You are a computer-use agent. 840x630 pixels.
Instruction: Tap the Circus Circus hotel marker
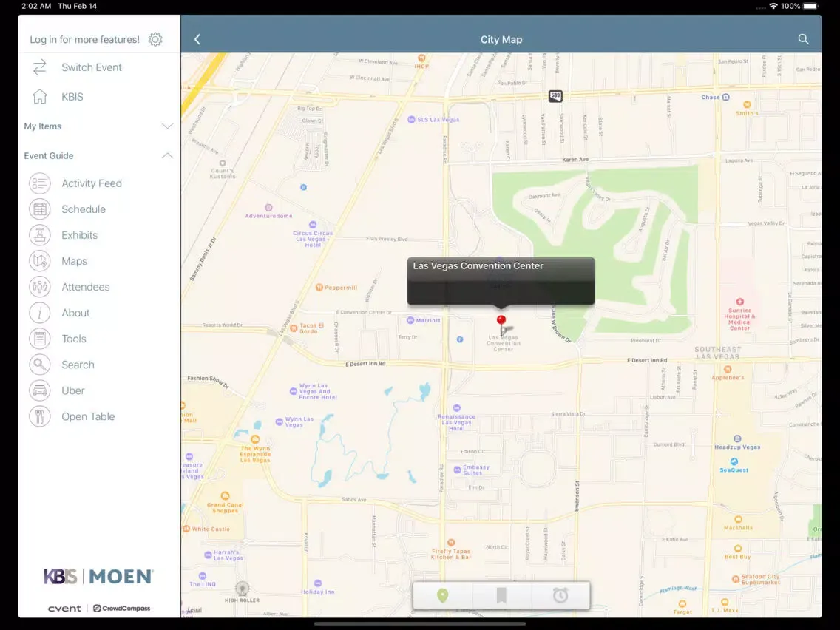[x=313, y=225]
